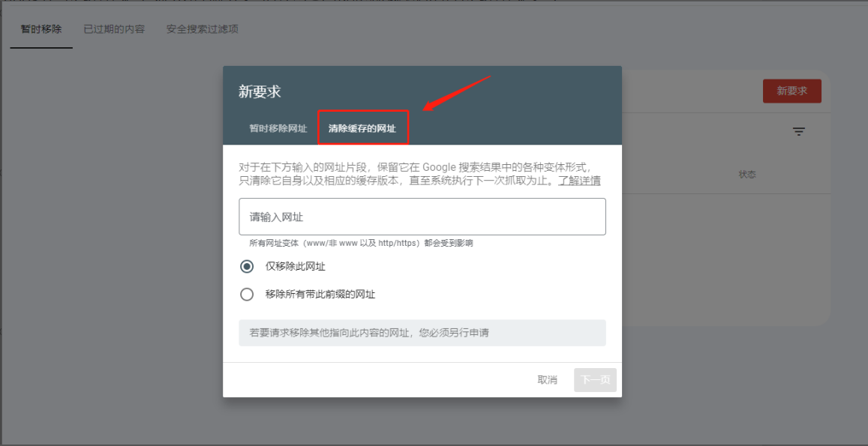Click the 状态 column header

747,174
